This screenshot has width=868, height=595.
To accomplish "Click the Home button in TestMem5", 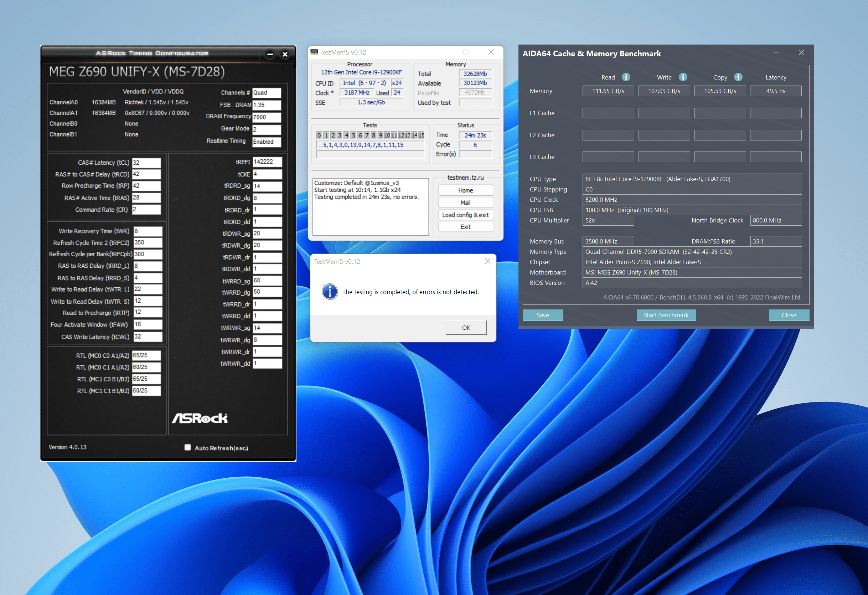I will 466,190.
